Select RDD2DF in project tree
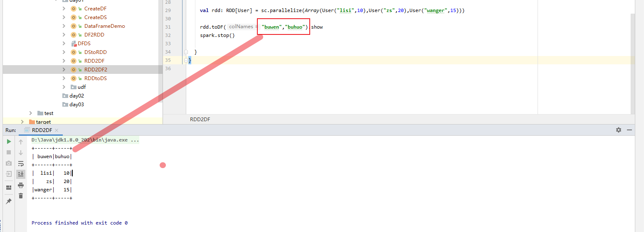Viewport: 644px width, 232px height. [94, 61]
